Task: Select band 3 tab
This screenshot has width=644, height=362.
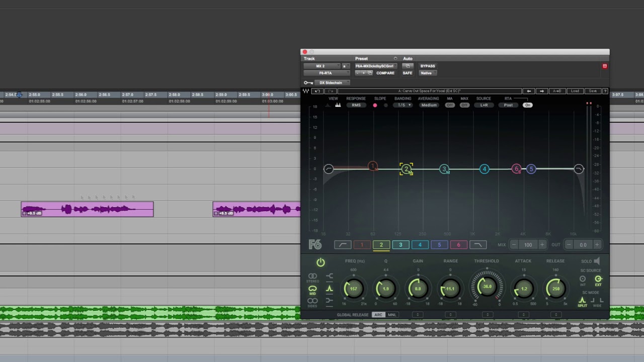Action: click(400, 245)
